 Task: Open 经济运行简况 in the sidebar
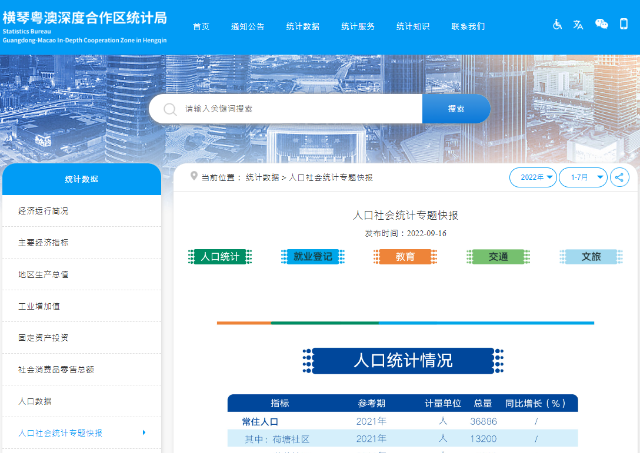click(x=82, y=211)
